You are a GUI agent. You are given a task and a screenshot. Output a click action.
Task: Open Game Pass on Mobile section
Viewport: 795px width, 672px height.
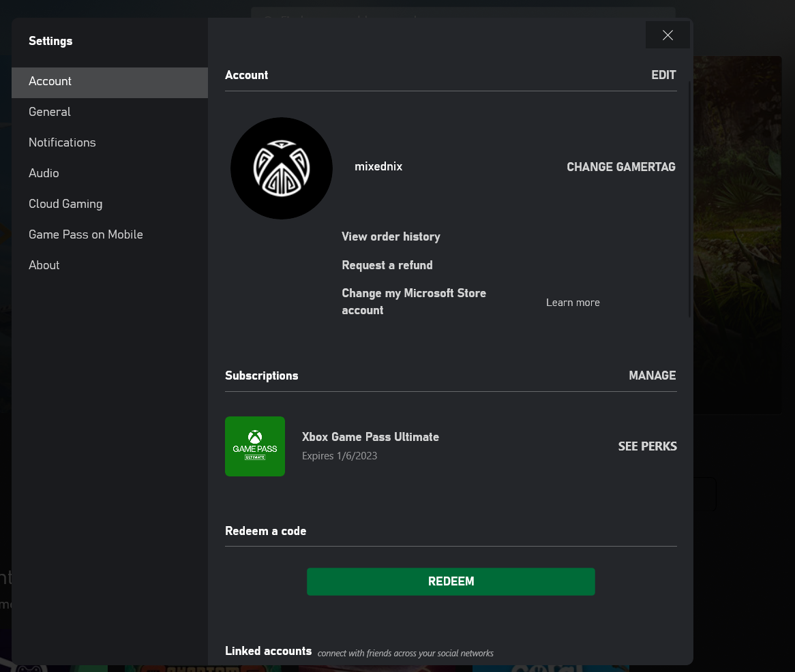point(110,234)
